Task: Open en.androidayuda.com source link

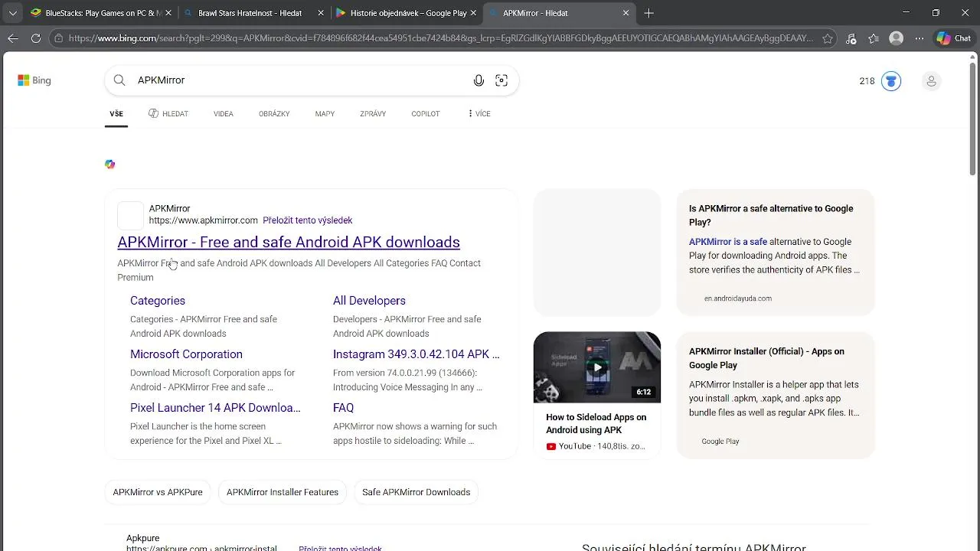Action: [738, 298]
